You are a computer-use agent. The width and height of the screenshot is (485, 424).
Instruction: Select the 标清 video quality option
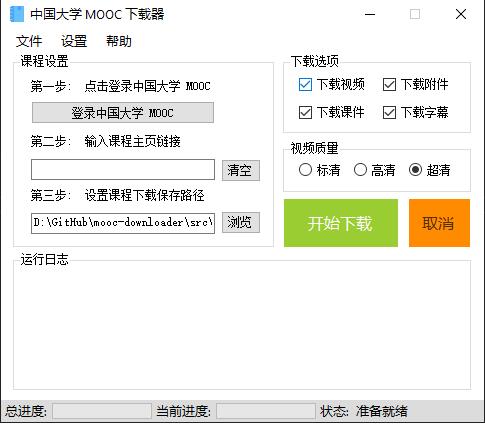click(305, 170)
